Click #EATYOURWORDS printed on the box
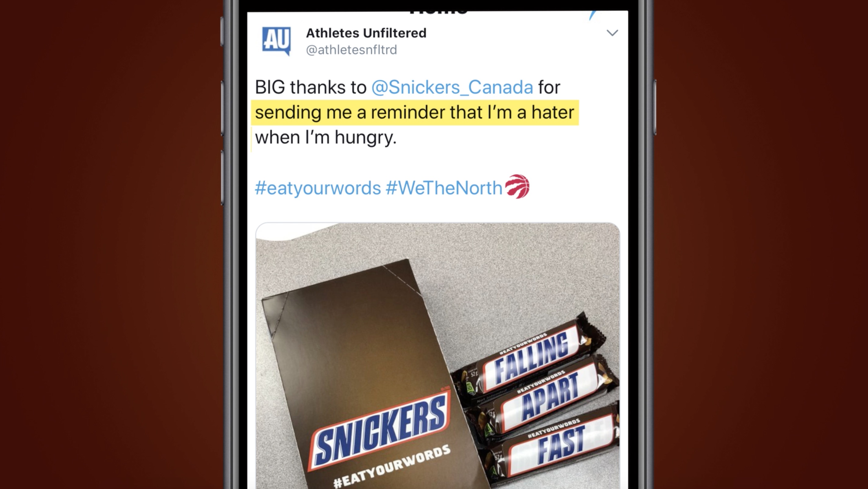The width and height of the screenshot is (868, 489). tap(392, 466)
